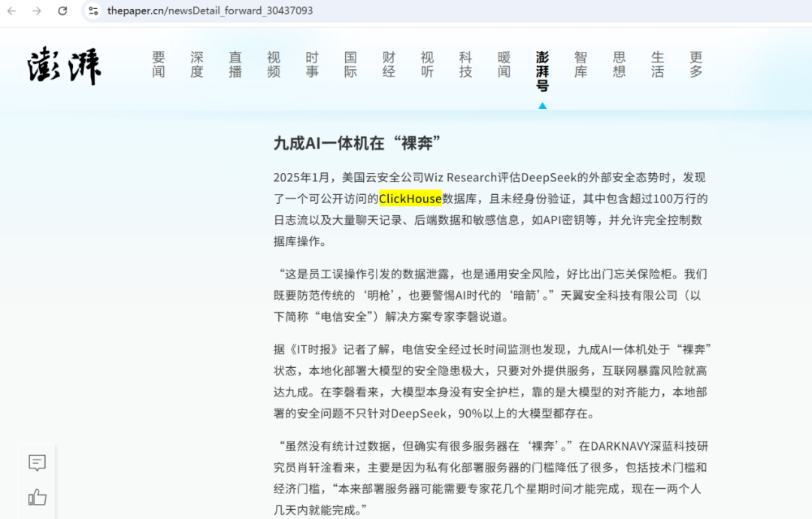Click the browser back arrow
The image size is (812, 519).
pos(12,11)
